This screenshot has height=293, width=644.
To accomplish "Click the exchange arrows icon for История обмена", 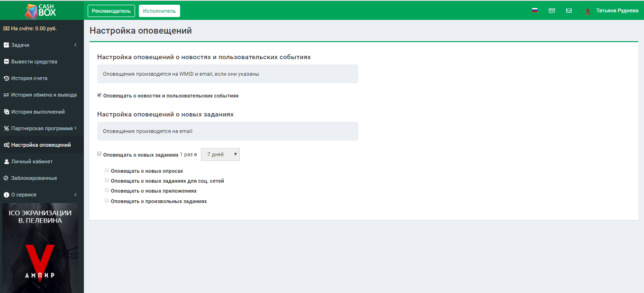I will pos(6,94).
